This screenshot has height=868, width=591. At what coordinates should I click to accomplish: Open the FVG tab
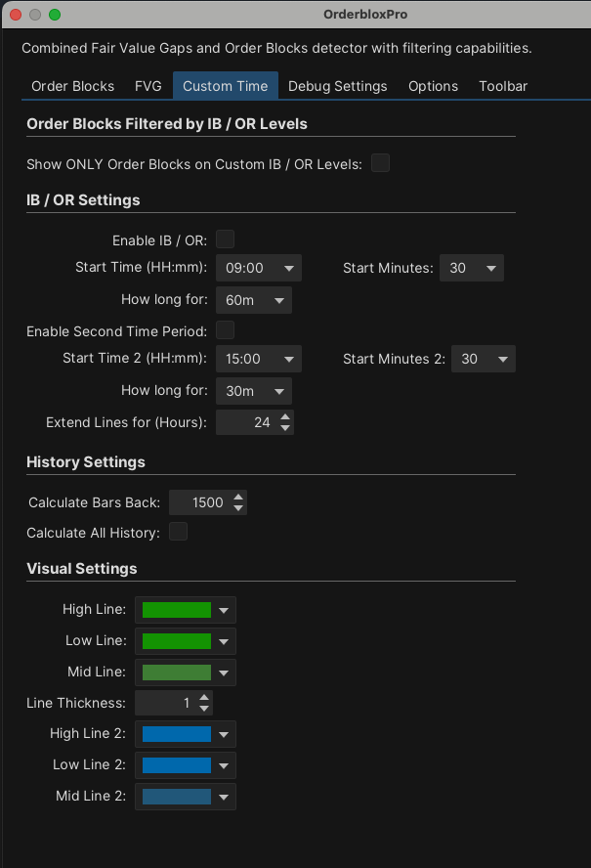point(148,86)
